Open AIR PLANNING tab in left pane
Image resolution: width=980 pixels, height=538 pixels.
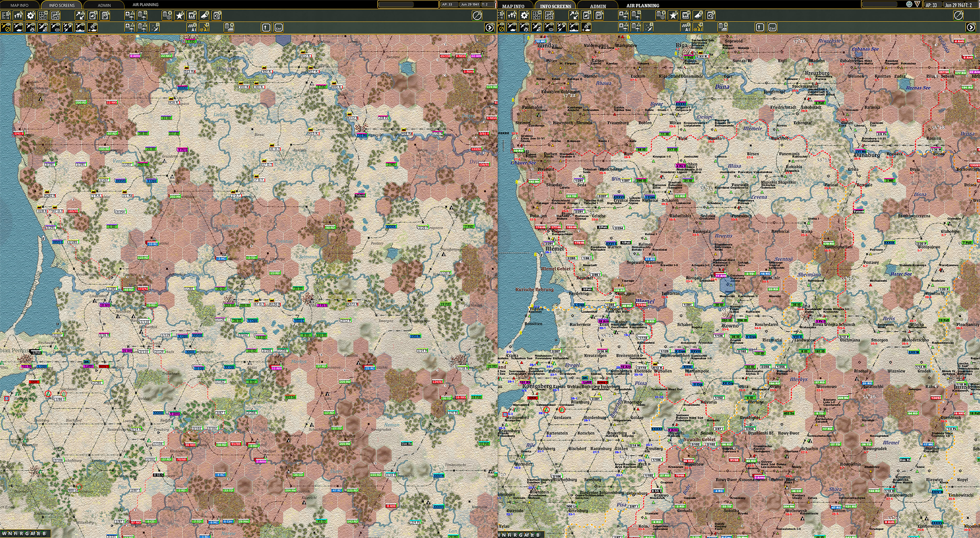pos(145,5)
